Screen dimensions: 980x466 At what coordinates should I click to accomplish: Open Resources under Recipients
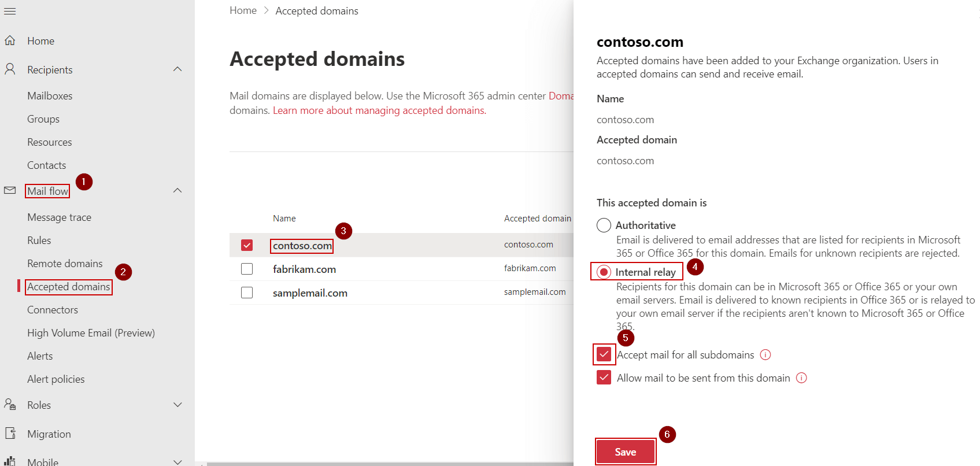50,142
